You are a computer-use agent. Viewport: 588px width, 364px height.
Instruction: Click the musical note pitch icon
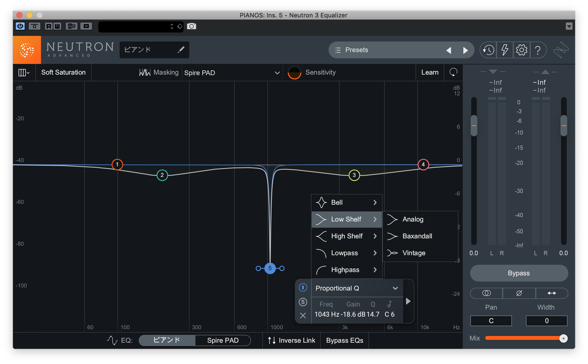pos(389,304)
